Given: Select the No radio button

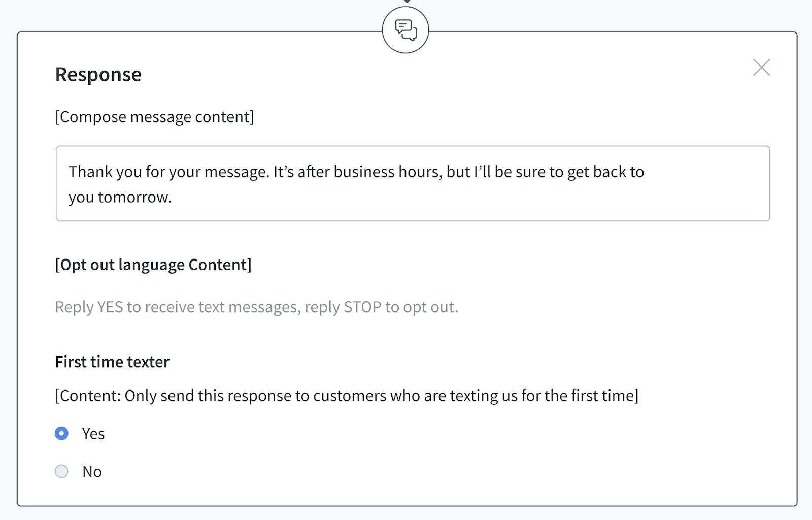Looking at the screenshot, I should [x=61, y=471].
